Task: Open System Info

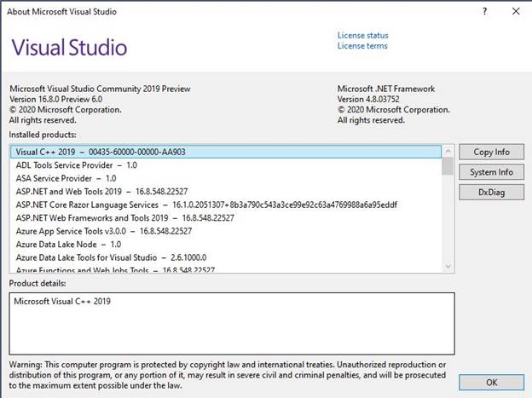Action: click(491, 172)
